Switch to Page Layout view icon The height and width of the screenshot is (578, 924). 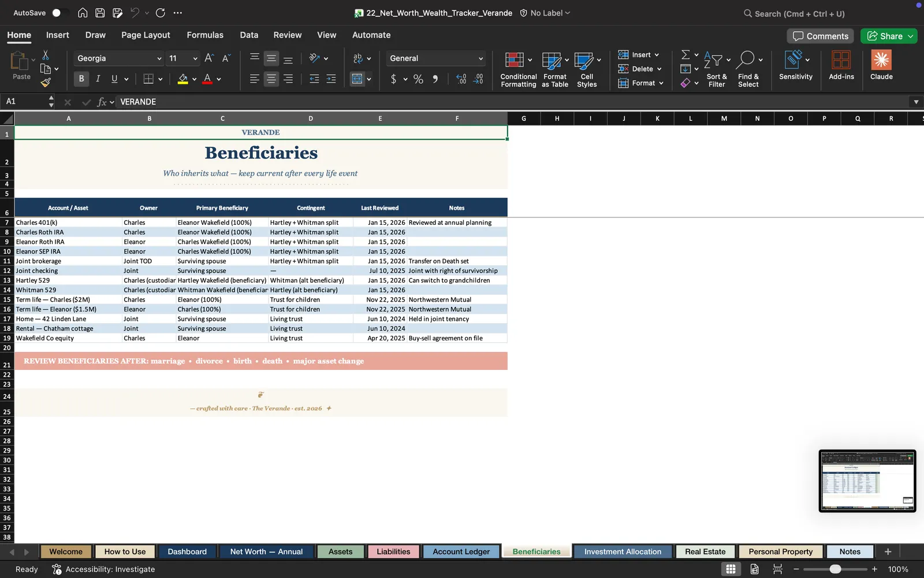[x=754, y=569]
